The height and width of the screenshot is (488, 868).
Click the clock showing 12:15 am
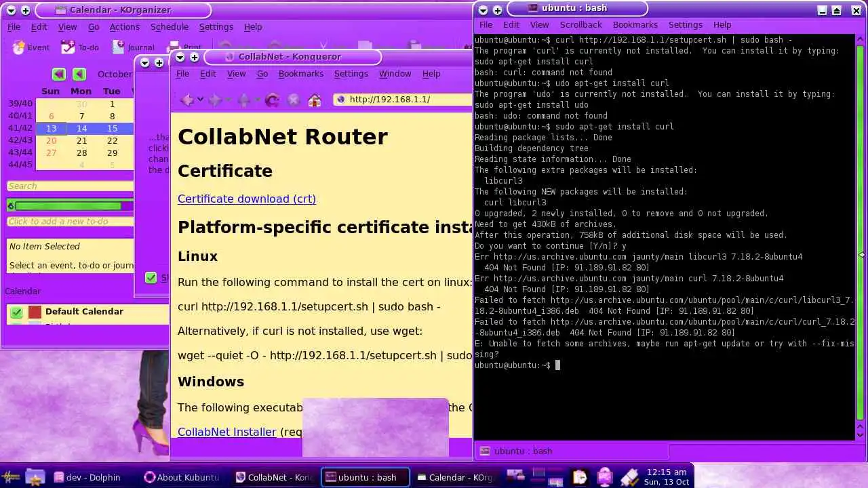point(667,476)
